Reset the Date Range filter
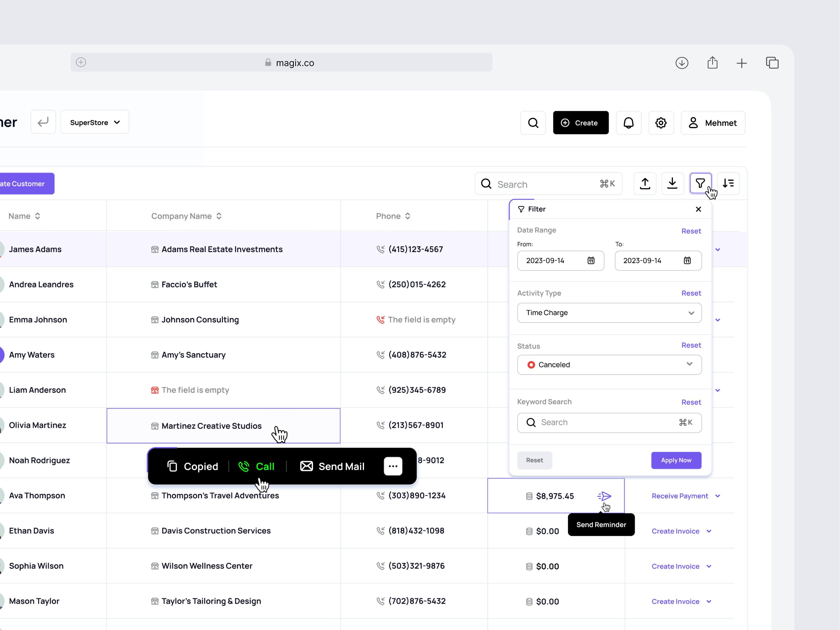The height and width of the screenshot is (630, 840). pos(691,231)
